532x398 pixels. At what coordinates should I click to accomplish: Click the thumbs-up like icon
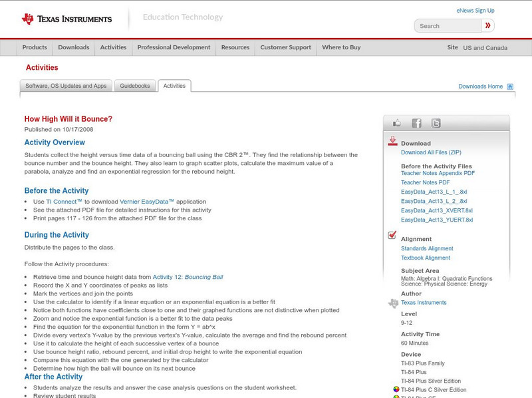point(396,123)
